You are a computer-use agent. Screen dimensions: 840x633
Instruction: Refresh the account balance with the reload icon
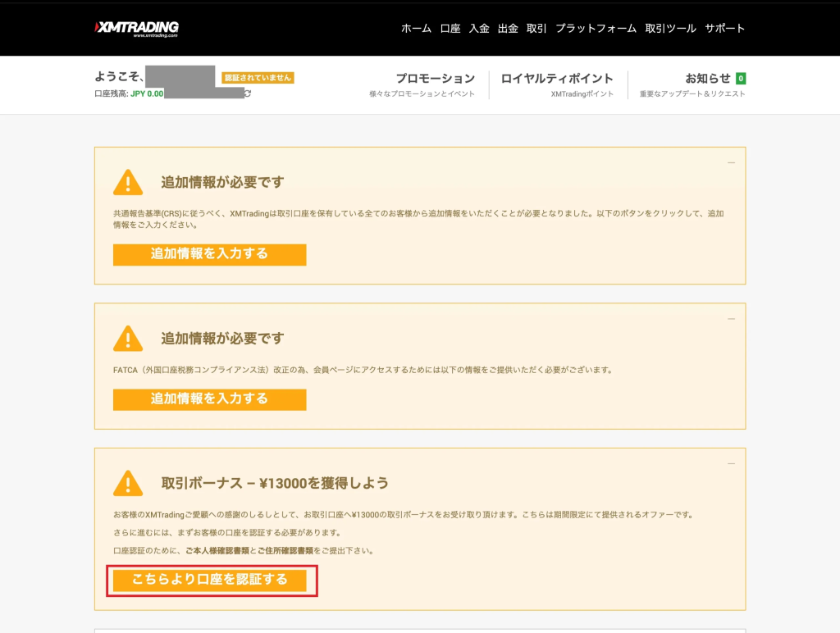point(248,94)
